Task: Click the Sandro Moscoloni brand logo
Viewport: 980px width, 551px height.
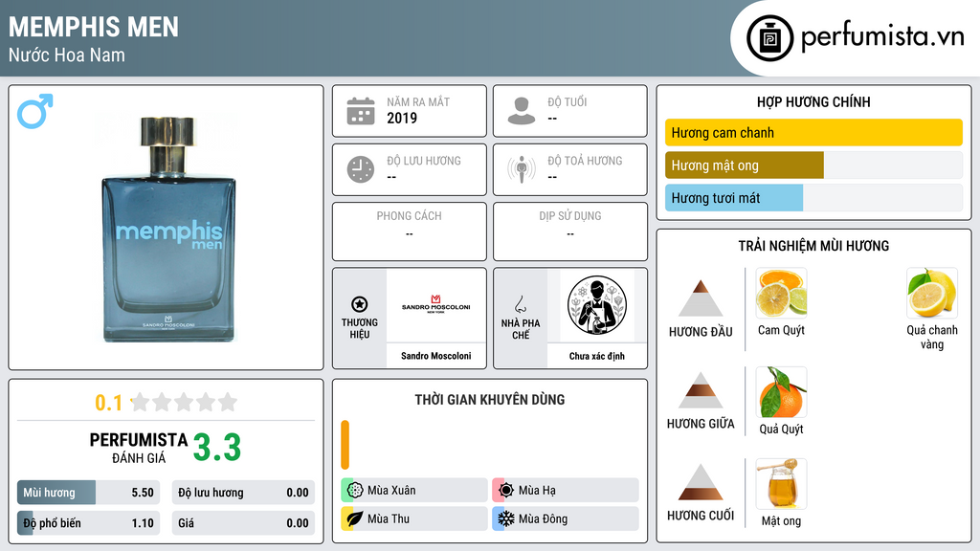Action: 435,304
